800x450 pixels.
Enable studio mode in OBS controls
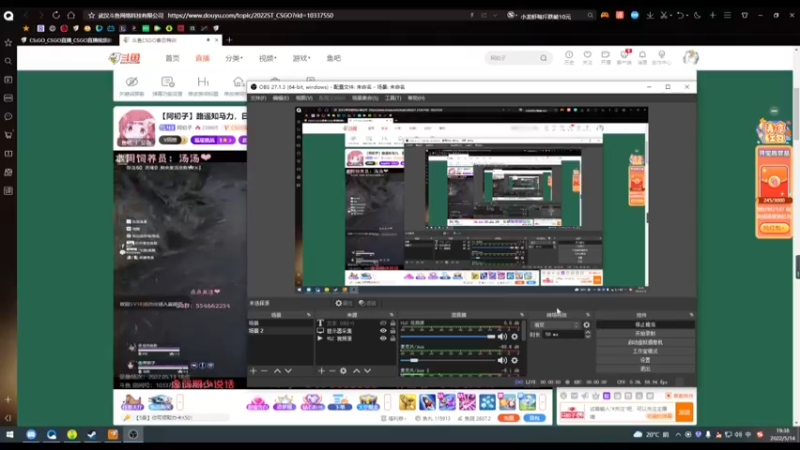pyautogui.click(x=645, y=351)
